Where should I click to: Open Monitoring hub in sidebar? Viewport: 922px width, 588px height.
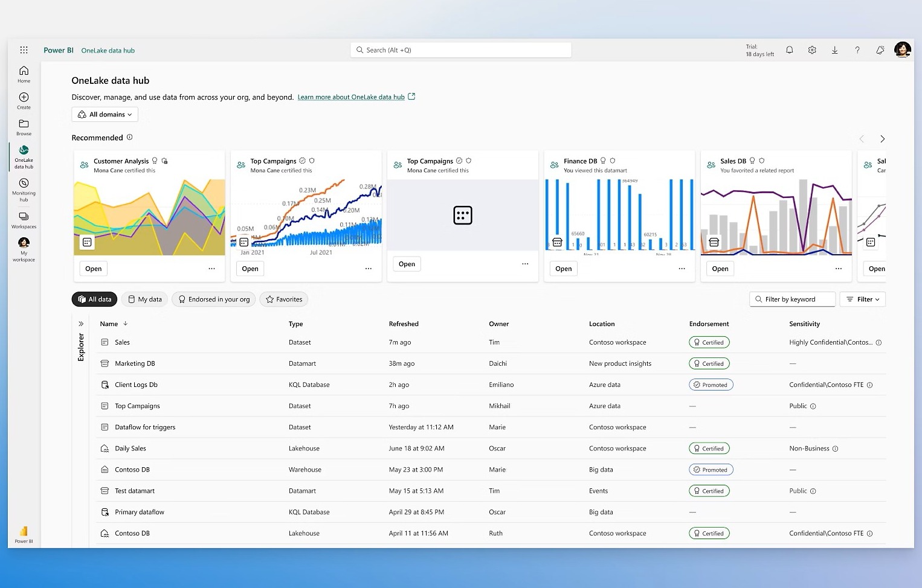[24, 190]
